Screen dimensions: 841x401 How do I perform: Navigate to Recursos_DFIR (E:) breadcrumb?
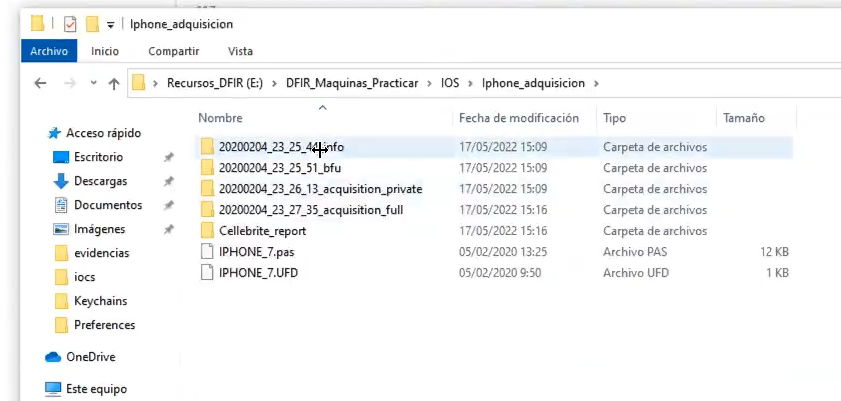pyautogui.click(x=215, y=83)
